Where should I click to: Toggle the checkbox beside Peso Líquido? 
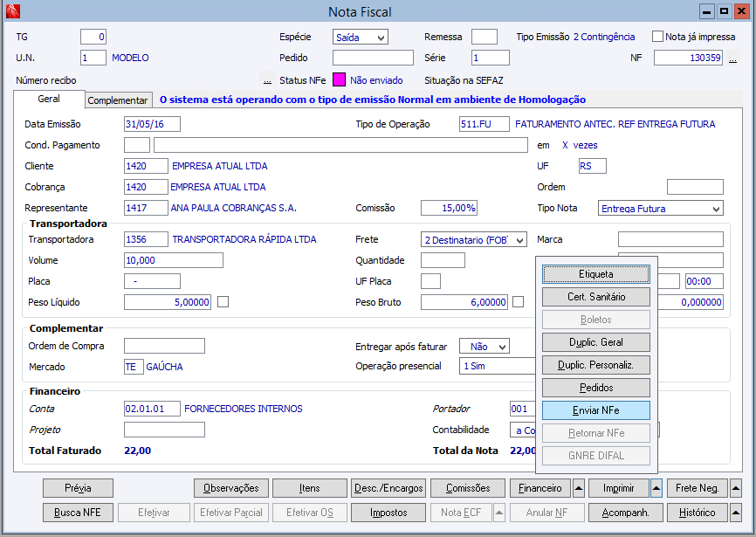[x=223, y=302]
